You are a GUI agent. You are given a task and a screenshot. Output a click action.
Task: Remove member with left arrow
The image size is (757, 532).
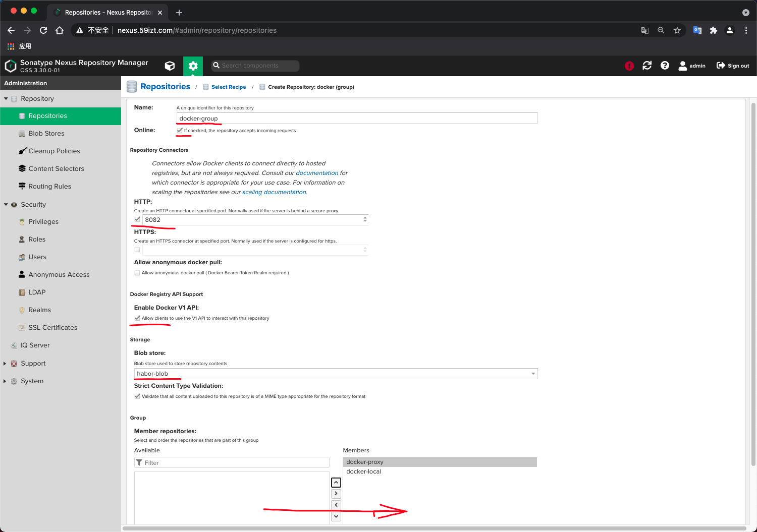(x=336, y=505)
